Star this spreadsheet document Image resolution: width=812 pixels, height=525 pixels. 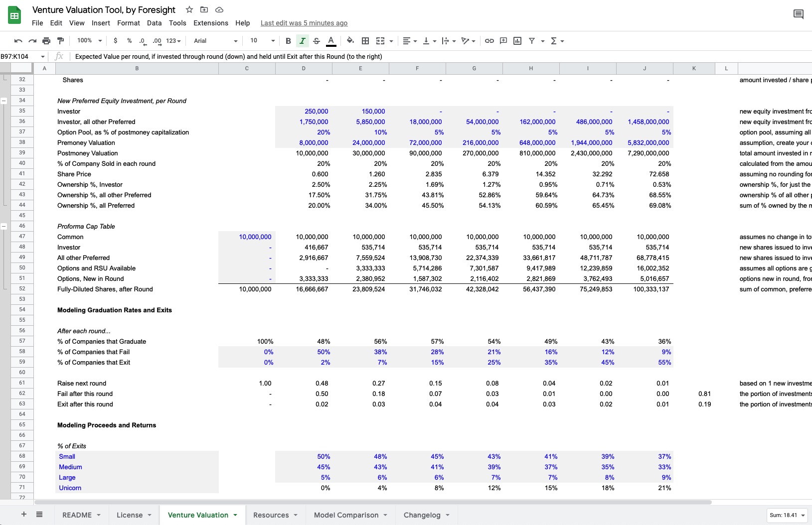point(189,9)
